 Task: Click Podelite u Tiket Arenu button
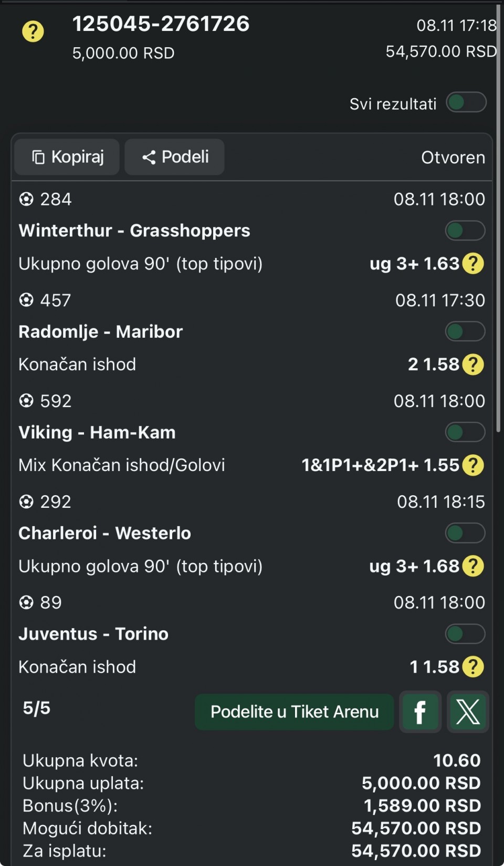(x=294, y=712)
